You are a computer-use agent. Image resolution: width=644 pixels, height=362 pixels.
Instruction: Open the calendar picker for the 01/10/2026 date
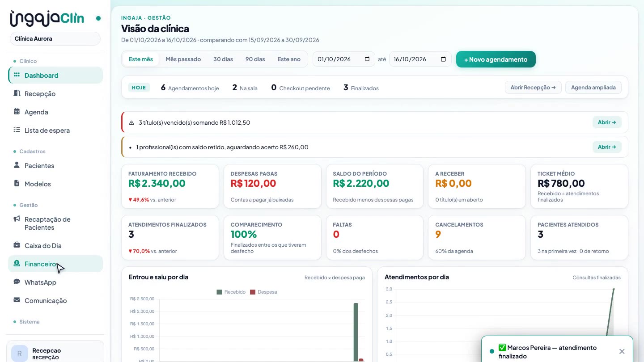click(x=367, y=59)
